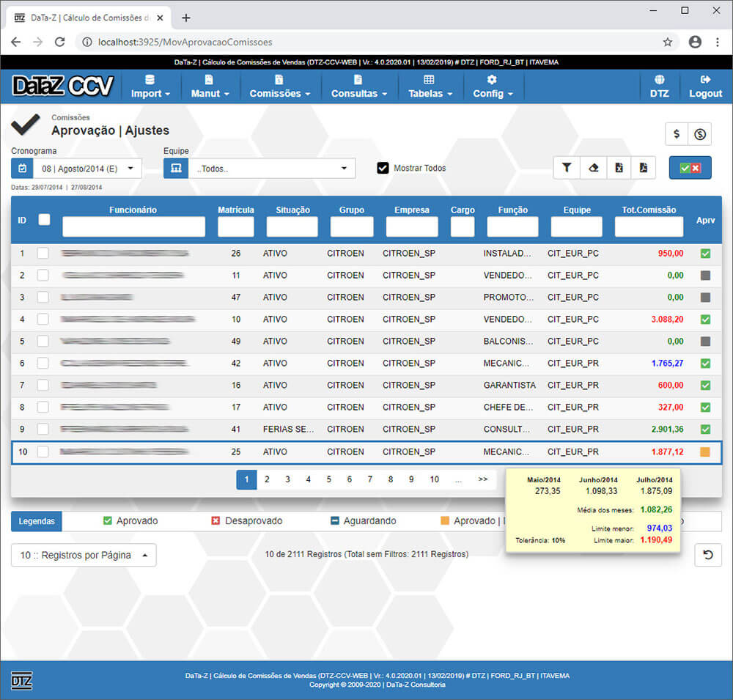Export the table to Excel

coord(619,168)
